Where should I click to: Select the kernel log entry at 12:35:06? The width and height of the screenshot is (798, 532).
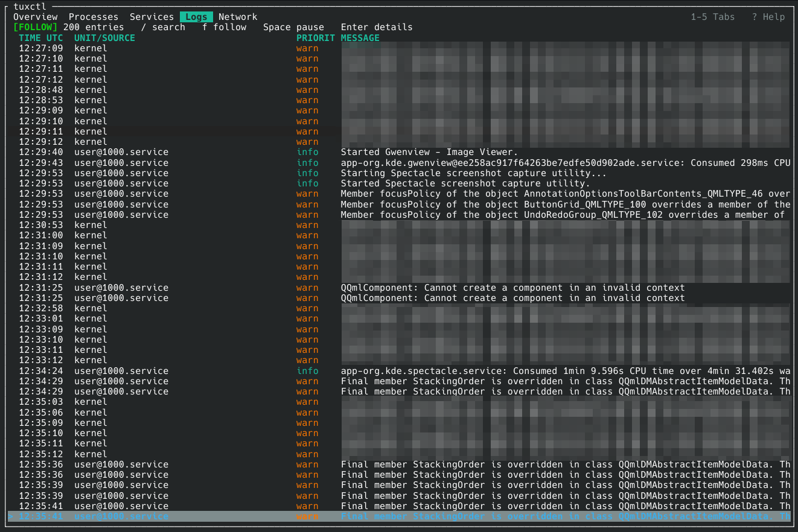[x=399, y=413]
